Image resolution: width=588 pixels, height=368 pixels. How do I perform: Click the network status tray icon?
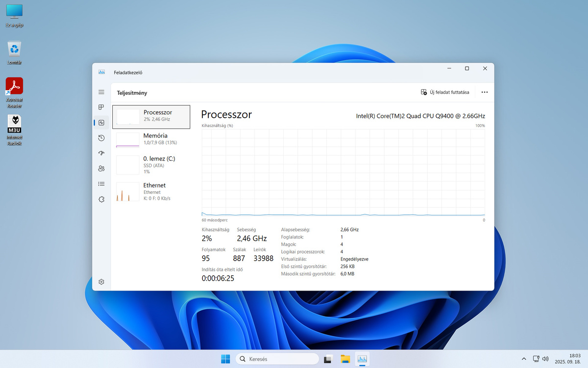536,359
